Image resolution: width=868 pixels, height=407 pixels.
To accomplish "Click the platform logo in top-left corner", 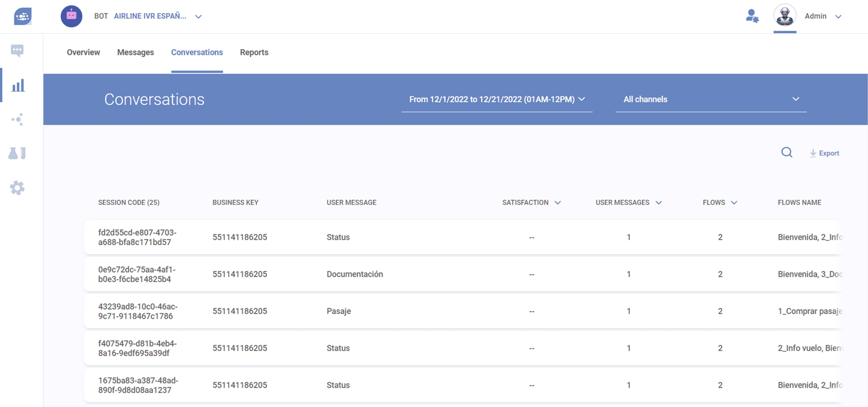I will [23, 16].
